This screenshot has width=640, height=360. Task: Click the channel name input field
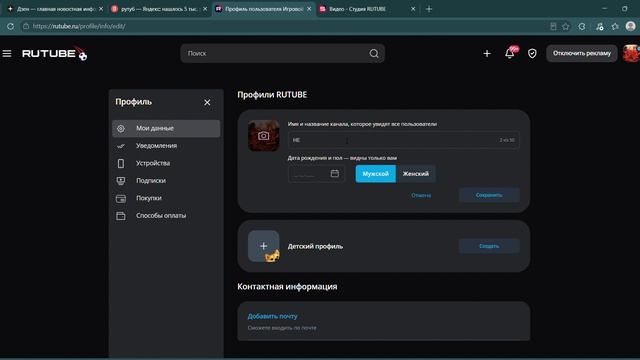pyautogui.click(x=404, y=140)
